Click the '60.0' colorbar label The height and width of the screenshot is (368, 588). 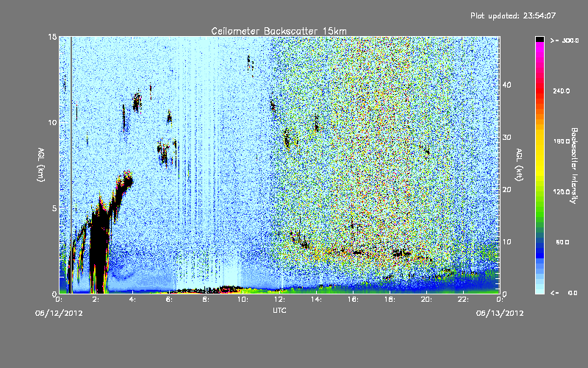coord(562,242)
